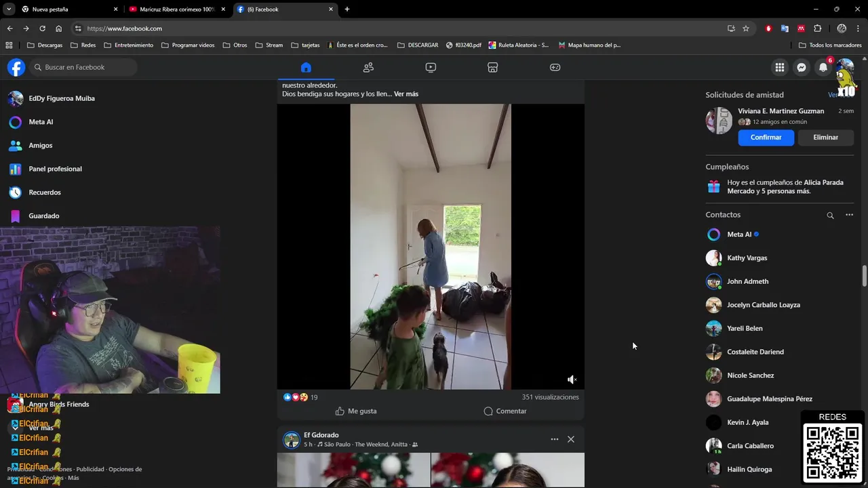Open Guardado in left sidebar
The width and height of the screenshot is (868, 488).
(x=43, y=216)
